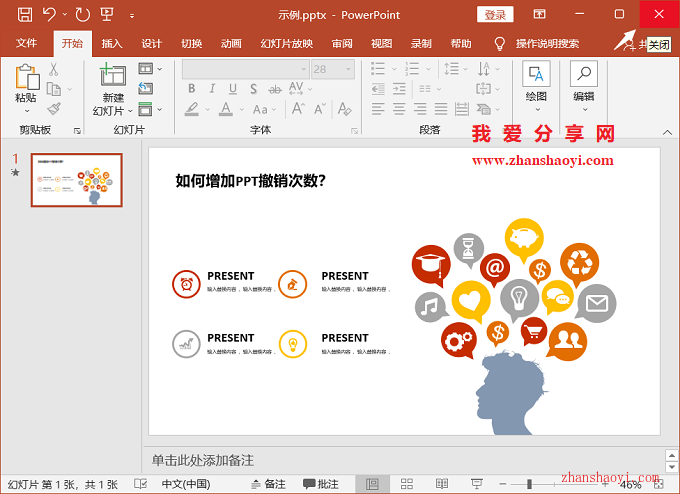Switch to the 幻灯片放映 tab
Image resolution: width=680 pixels, height=494 pixels.
point(287,43)
